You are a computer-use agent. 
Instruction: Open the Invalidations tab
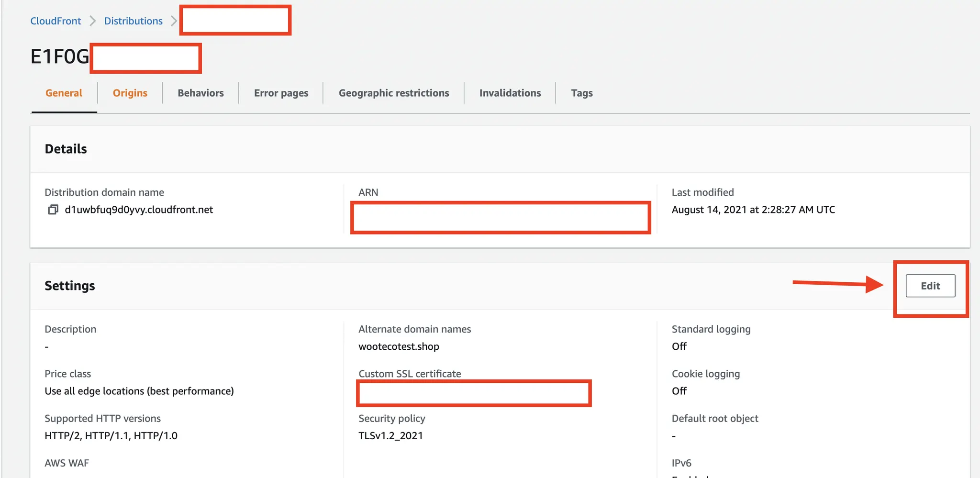click(x=510, y=93)
